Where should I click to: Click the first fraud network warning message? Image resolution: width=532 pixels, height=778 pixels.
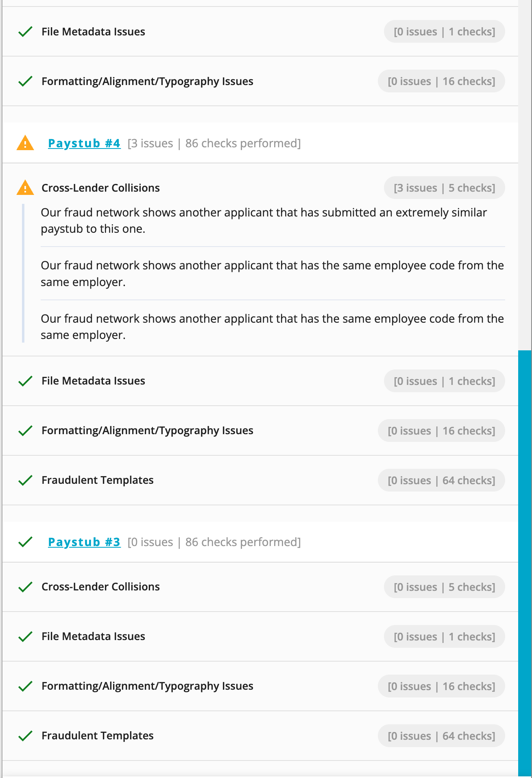(x=264, y=220)
